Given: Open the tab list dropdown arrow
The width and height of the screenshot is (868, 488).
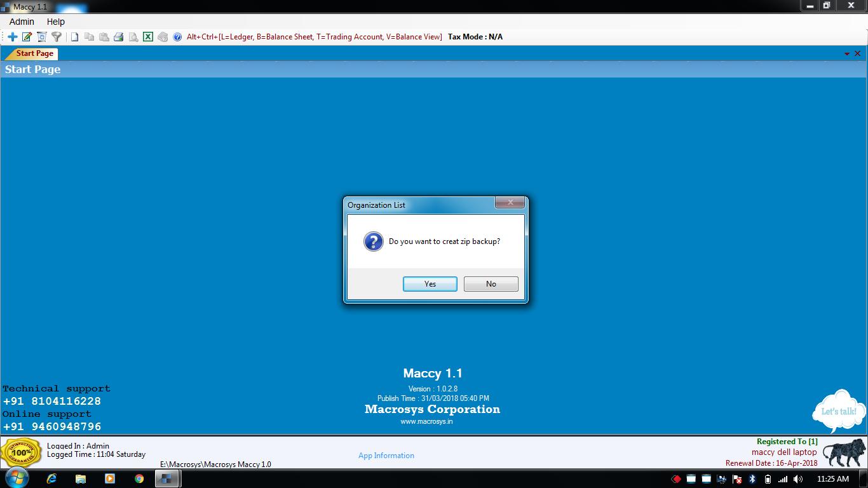Looking at the screenshot, I should [x=846, y=54].
